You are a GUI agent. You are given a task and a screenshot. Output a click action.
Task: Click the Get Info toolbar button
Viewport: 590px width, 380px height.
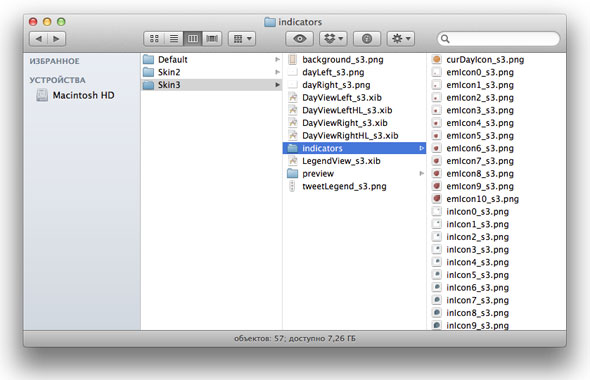pyautogui.click(x=367, y=39)
